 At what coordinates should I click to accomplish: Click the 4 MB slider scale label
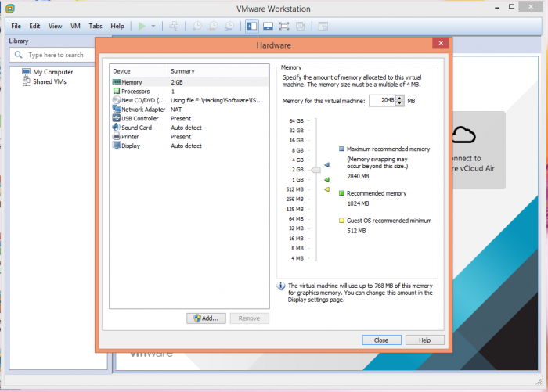297,258
